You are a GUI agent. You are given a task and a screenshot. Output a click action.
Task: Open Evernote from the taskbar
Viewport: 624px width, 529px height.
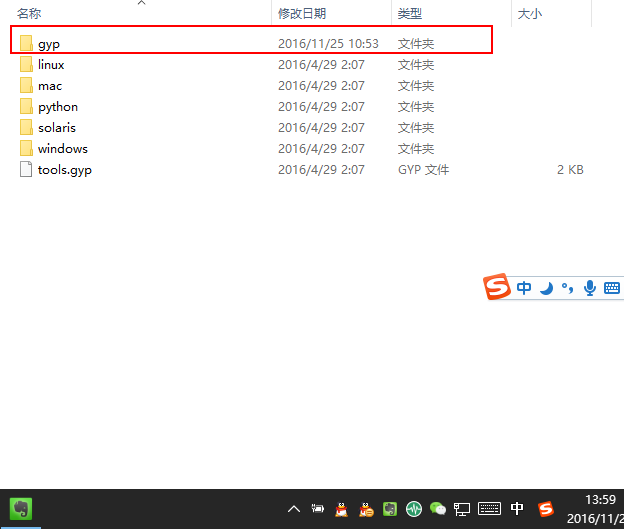(x=21, y=509)
